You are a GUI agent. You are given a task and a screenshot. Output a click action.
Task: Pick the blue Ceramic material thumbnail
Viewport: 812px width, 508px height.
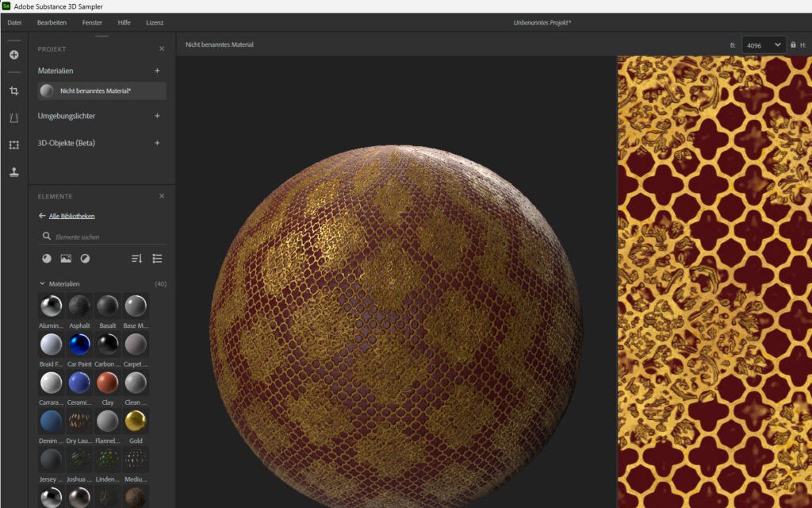[79, 383]
